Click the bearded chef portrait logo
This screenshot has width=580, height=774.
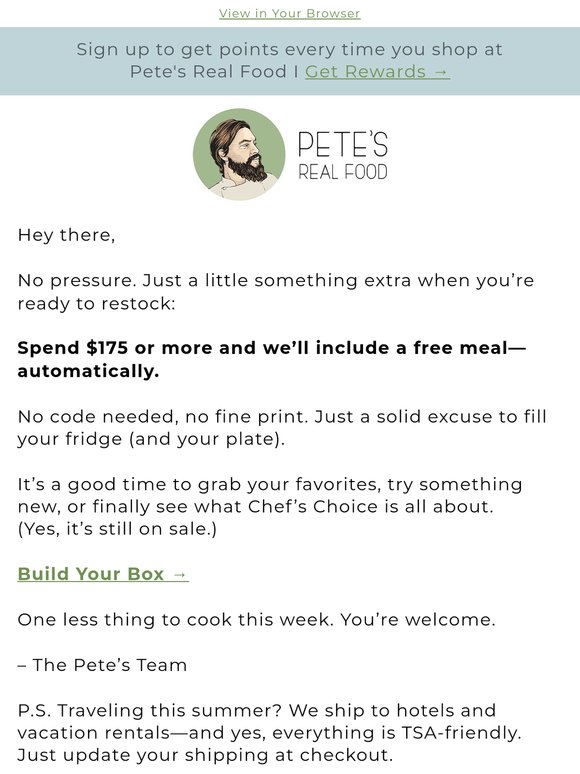pyautogui.click(x=239, y=155)
